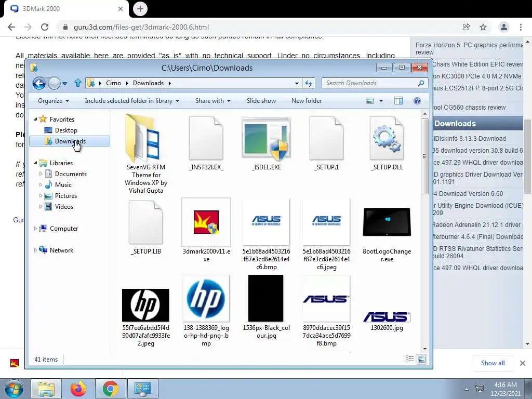The width and height of the screenshot is (532, 399).
Task: Bookmark this page with the star icon
Action: click(x=483, y=27)
